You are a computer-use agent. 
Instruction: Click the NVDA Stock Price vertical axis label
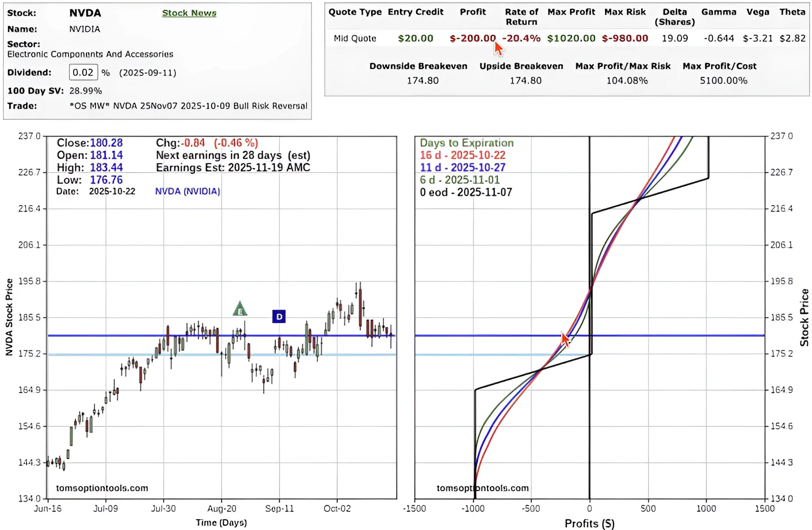pos(9,317)
